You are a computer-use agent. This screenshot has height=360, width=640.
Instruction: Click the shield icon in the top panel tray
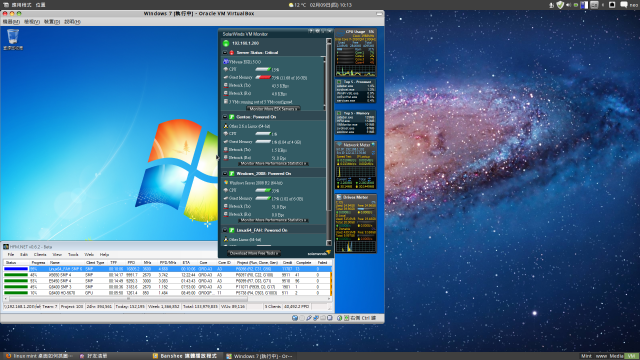pos(560,5)
